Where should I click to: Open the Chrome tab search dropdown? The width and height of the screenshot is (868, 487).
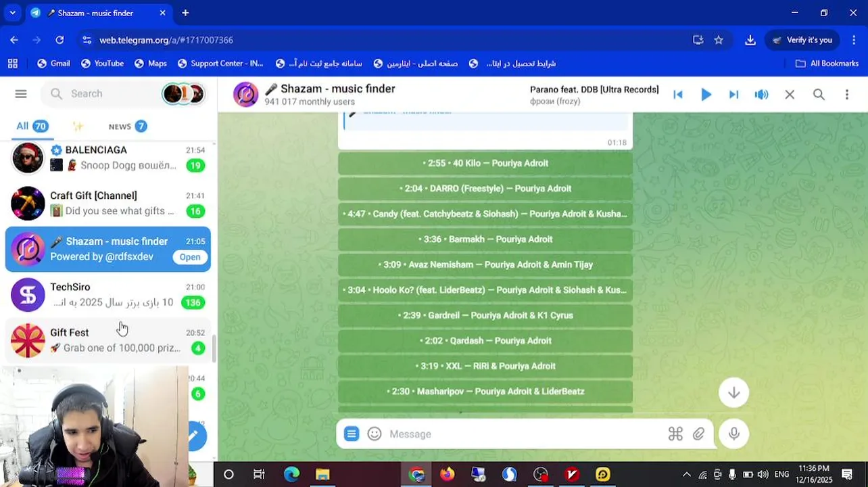(x=12, y=13)
